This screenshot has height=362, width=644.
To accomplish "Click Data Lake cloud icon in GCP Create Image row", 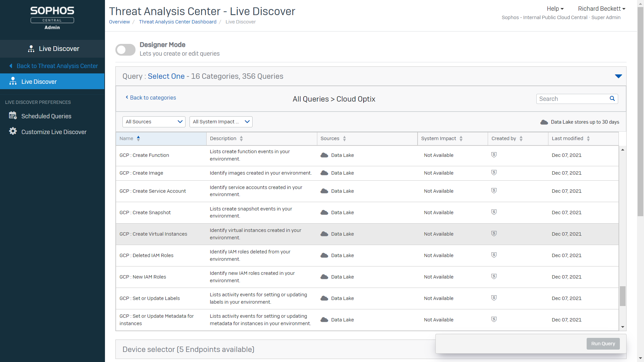I will (324, 173).
